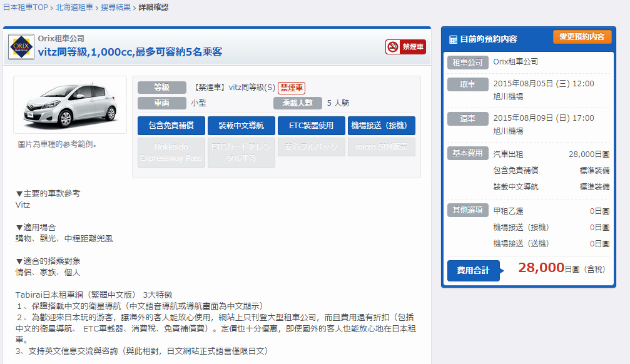Go to 日本租車TOP breadcrumb link
This screenshot has width=630, height=364.
[25, 8]
